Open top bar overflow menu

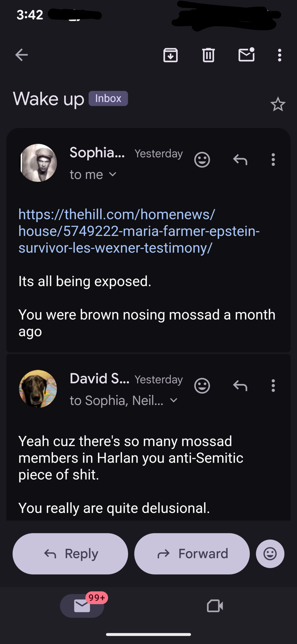[279, 55]
